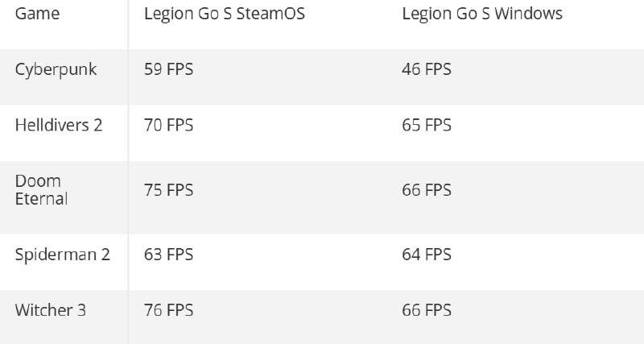Image resolution: width=644 pixels, height=344 pixels.
Task: Select the 76 FPS Witcher cell
Action: tap(168, 310)
